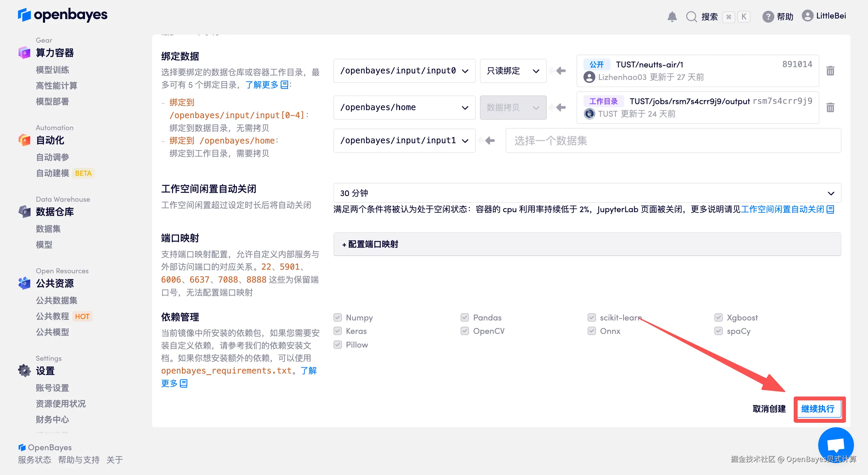Screen dimensions: 868x475
Task: Click the search magnifier icon
Action: coord(691,16)
